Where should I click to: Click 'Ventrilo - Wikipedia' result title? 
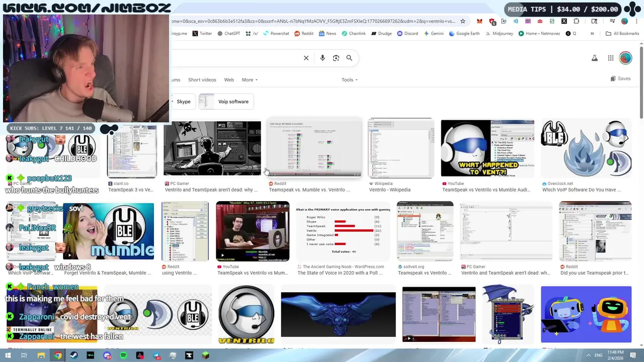click(x=390, y=190)
